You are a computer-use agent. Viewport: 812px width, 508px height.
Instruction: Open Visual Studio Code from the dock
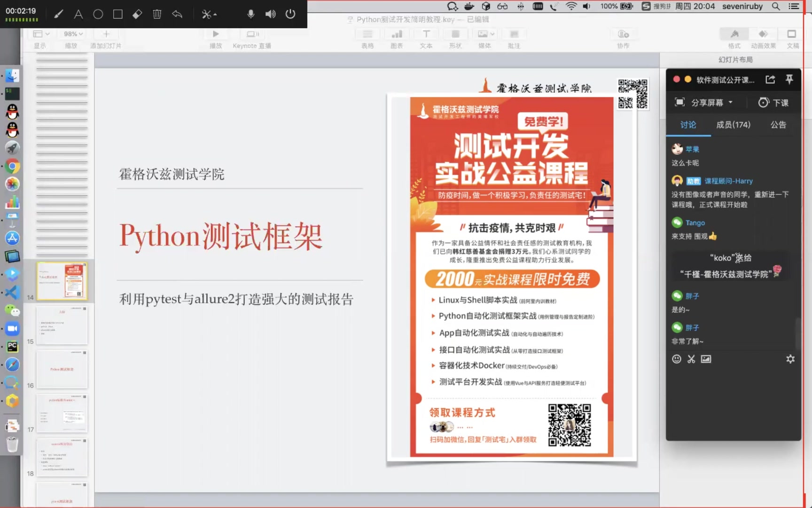(x=12, y=292)
